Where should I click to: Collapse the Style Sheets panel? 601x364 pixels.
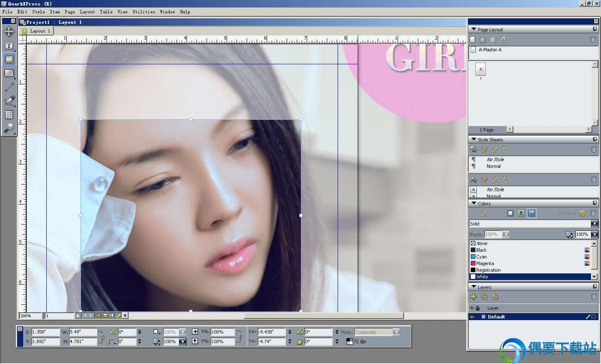(x=474, y=139)
